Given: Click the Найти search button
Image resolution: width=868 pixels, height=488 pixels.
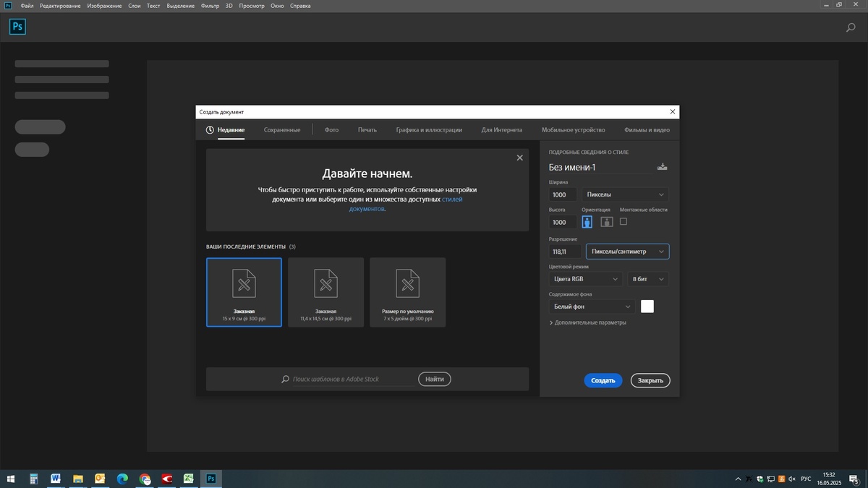Looking at the screenshot, I should (x=435, y=379).
